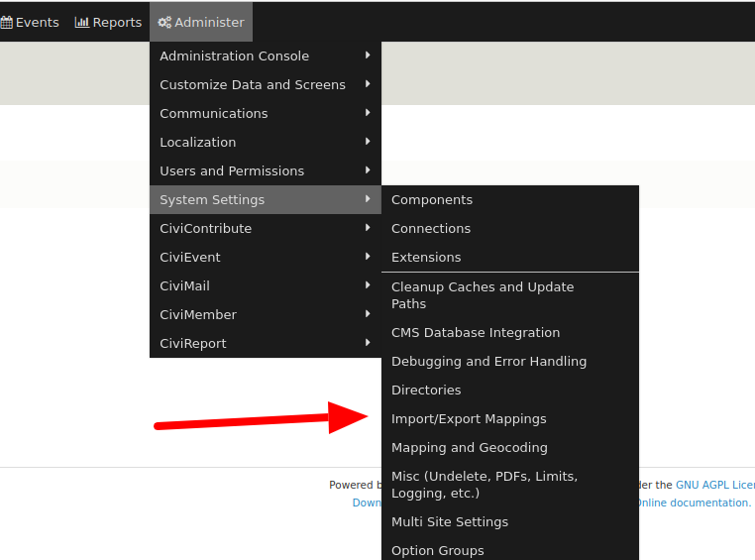The height and width of the screenshot is (560, 755).
Task: Follow the GNU AGPL License link
Action: 715,485
